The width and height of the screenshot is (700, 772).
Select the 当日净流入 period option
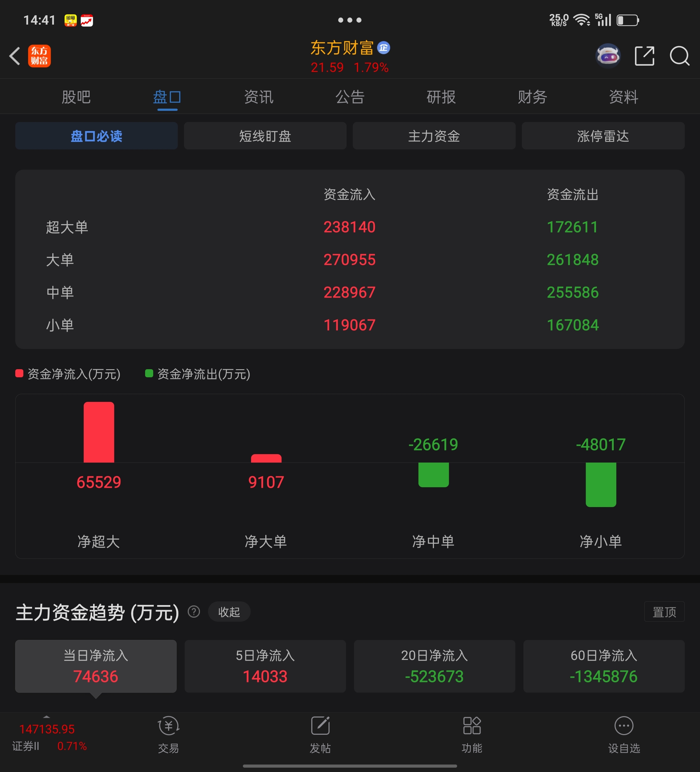point(96,666)
